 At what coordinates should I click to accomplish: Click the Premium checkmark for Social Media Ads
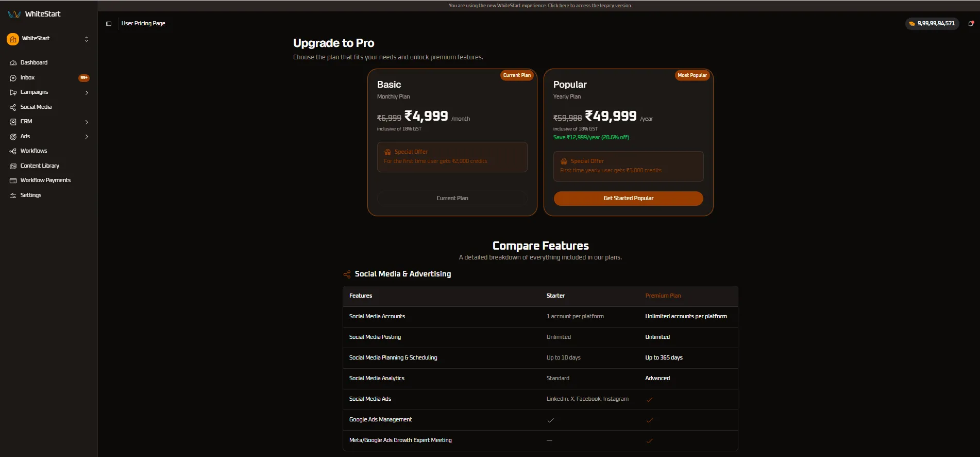(649, 400)
